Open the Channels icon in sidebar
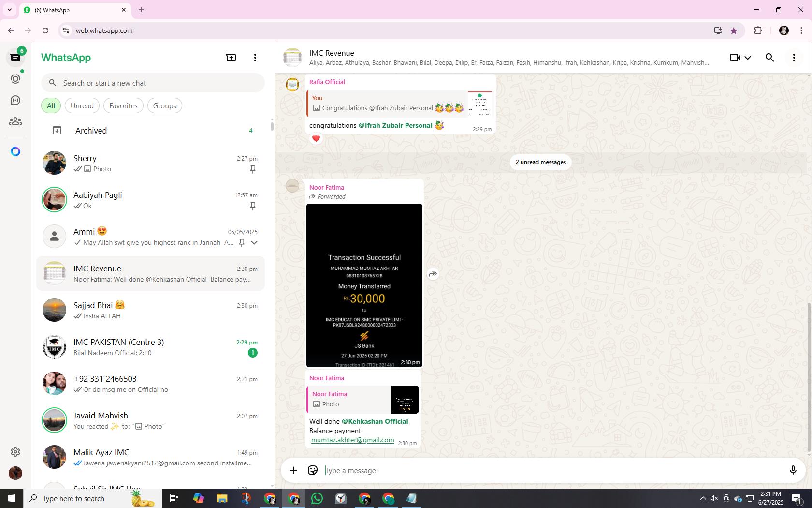Screen dimensions: 812x508 click(15, 100)
